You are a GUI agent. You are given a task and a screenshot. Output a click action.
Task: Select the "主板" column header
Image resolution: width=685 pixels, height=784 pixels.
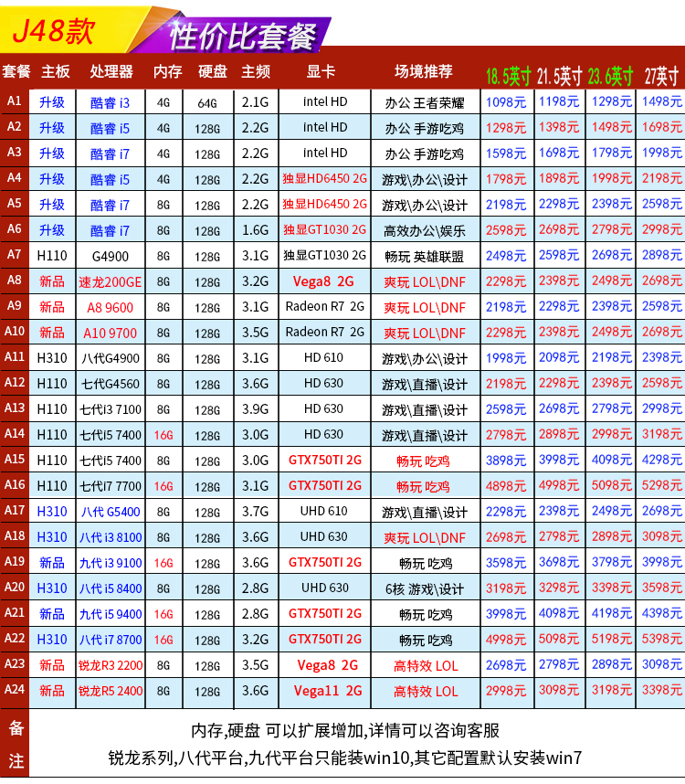pos(56,71)
